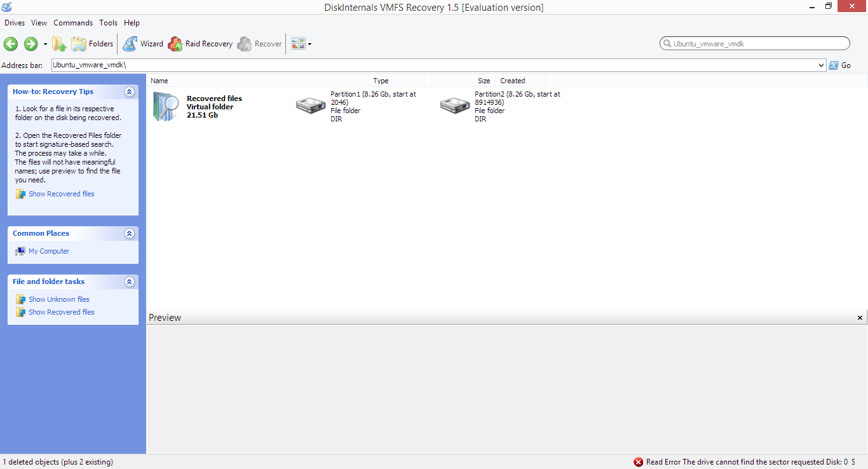
Task: Open the view mode dropdown
Action: (301, 44)
